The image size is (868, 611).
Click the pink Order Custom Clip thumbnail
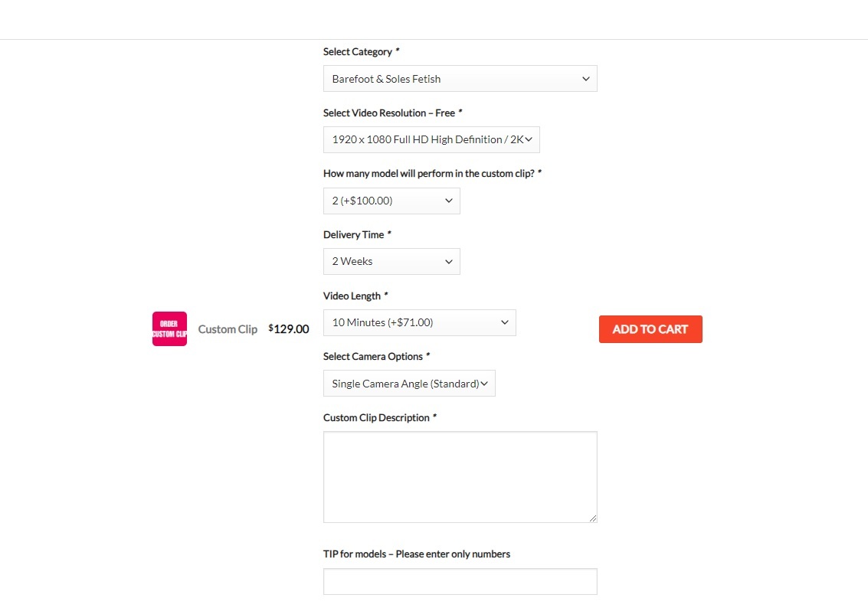169,328
